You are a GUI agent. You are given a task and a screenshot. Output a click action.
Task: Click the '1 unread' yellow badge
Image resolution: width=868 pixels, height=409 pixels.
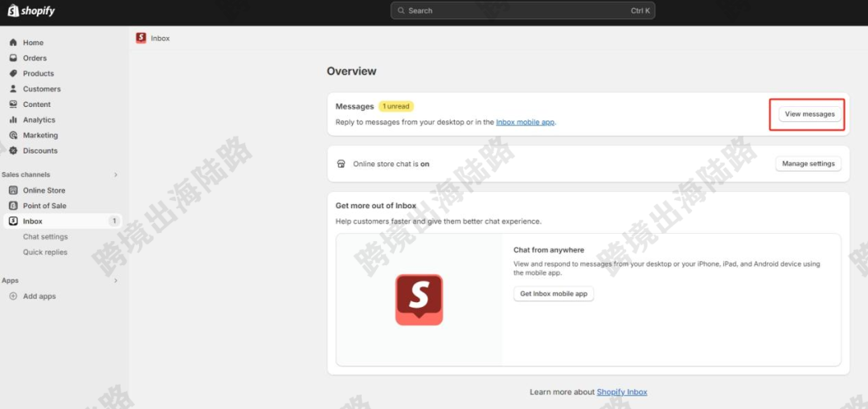pos(396,106)
